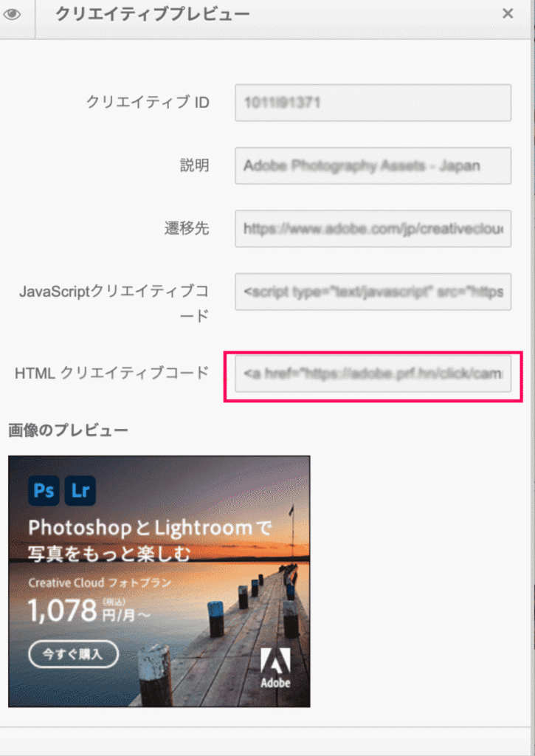This screenshot has width=535, height=756.
Task: Click the JavaScriptクリエイティブコード script field
Action: click(373, 292)
